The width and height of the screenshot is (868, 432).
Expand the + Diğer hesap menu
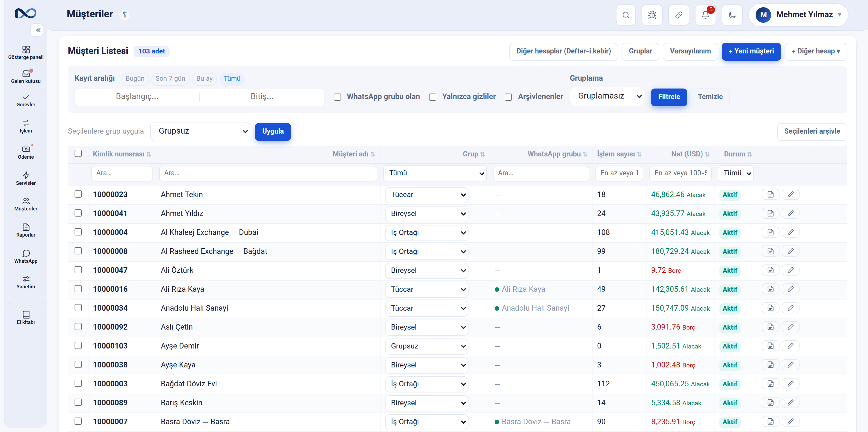coord(816,51)
